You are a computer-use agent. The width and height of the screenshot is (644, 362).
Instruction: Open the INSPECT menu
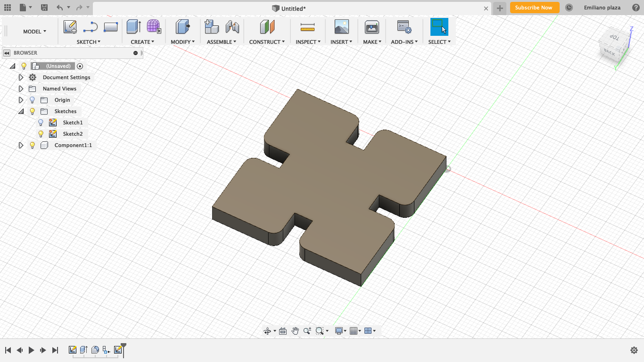(308, 42)
